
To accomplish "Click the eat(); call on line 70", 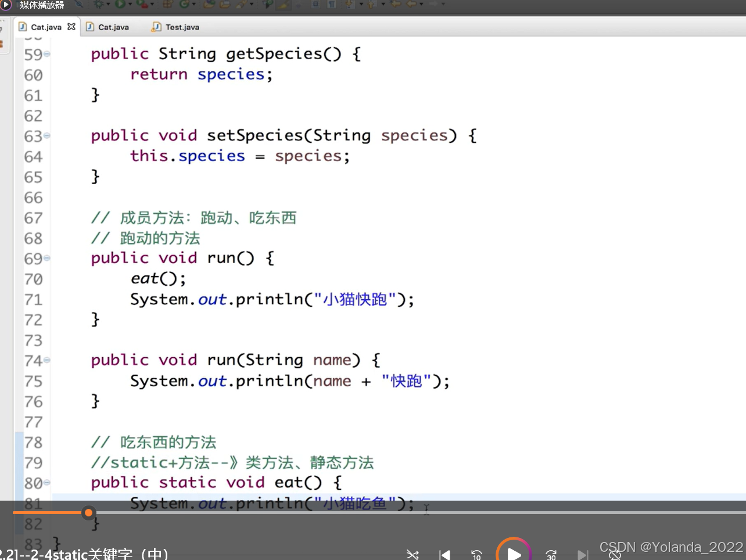I will (x=158, y=279).
